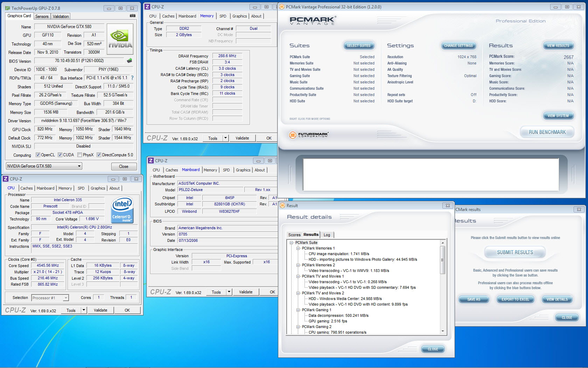
Task: Toggle the CUDA checkbox
Action: [60, 155]
